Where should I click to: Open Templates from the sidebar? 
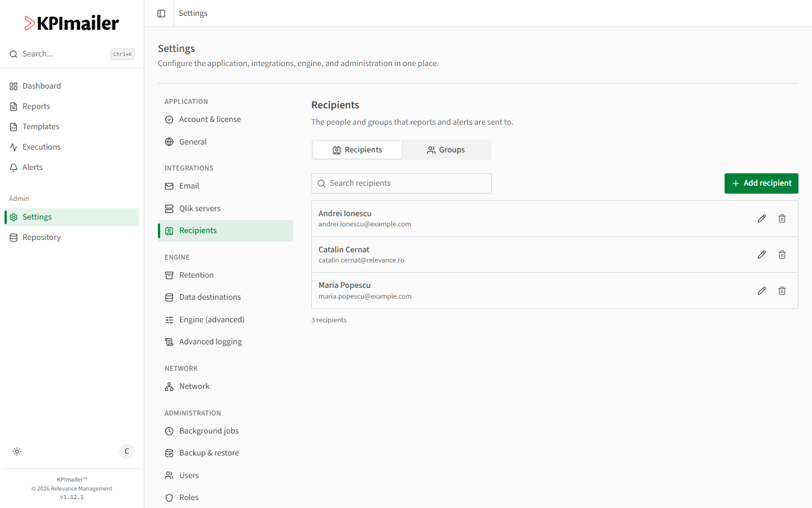click(x=72, y=126)
